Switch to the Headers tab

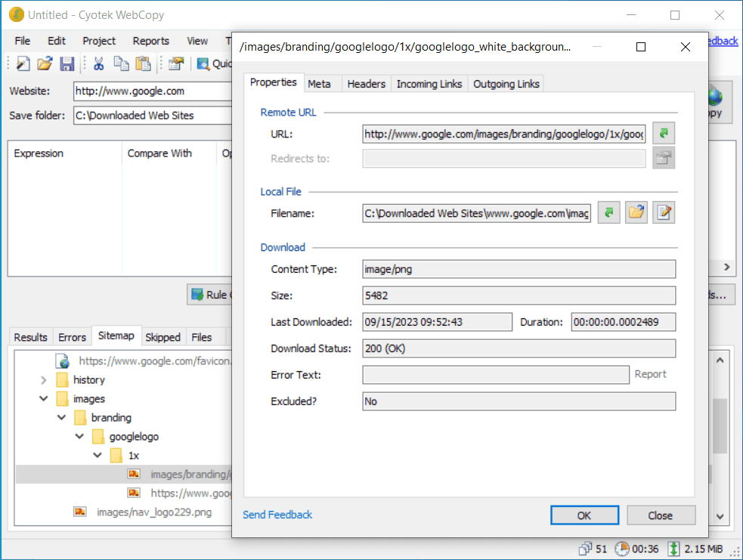pos(367,84)
